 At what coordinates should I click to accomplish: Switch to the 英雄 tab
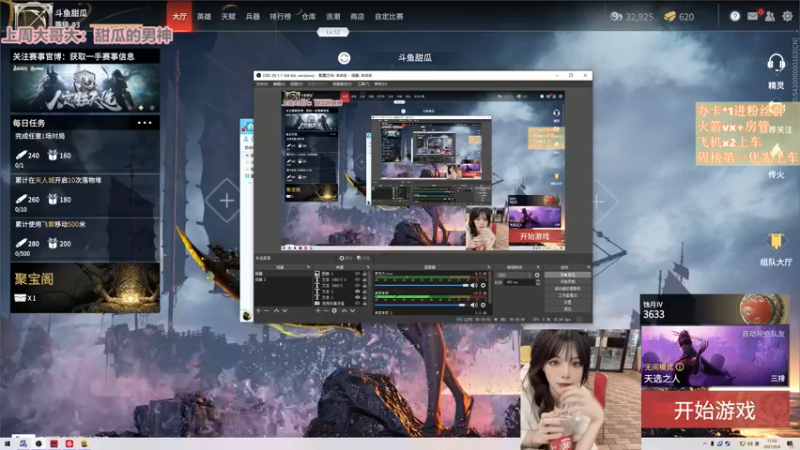pyautogui.click(x=204, y=16)
